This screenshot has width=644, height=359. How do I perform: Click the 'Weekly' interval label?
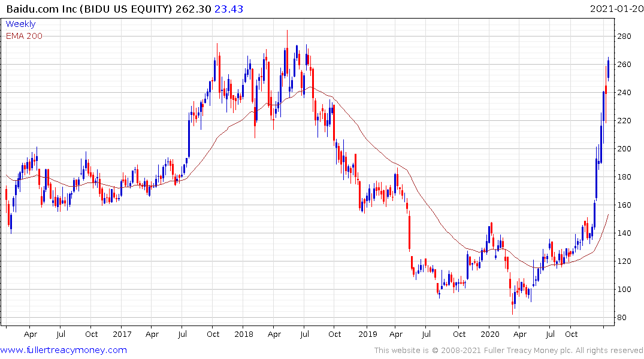(x=20, y=24)
